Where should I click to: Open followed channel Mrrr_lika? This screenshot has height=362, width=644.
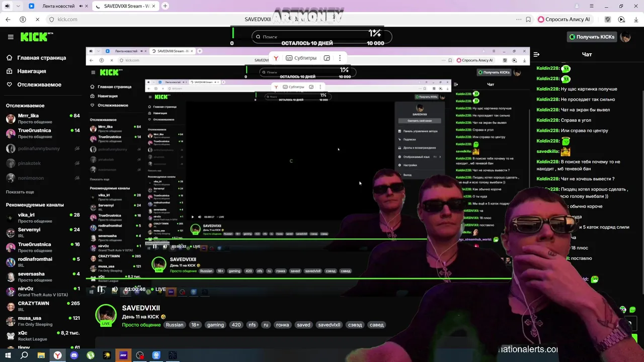[x=43, y=119]
